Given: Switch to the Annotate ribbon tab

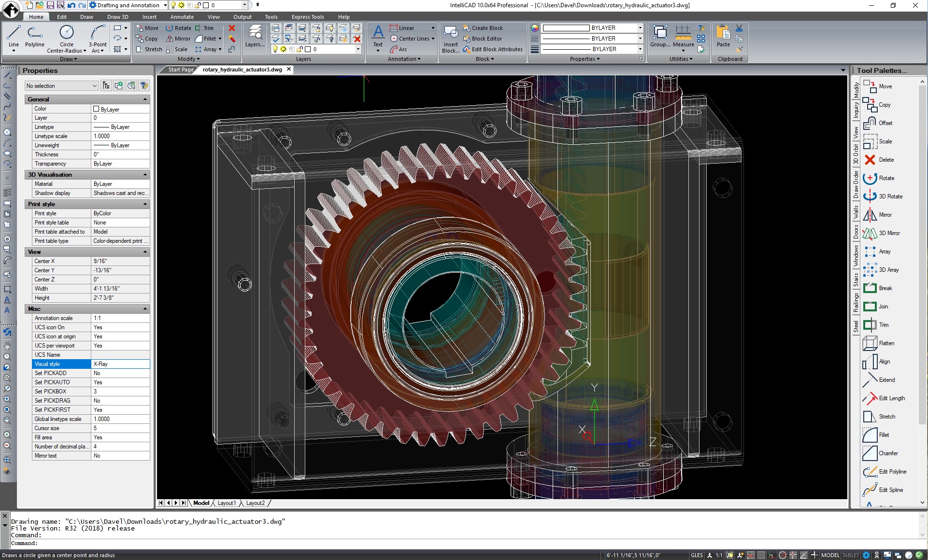Looking at the screenshot, I should (x=182, y=17).
